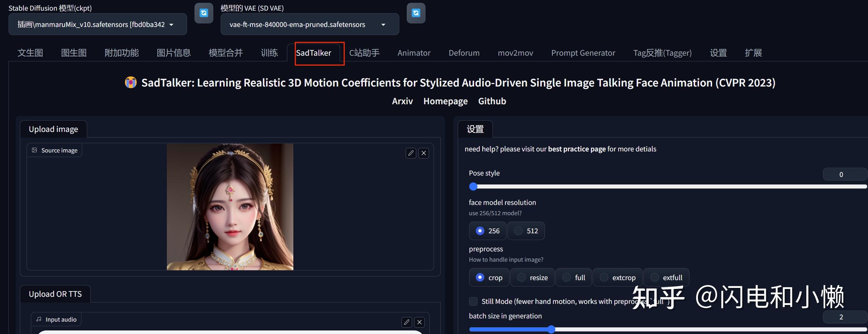868x334 pixels.
Task: Click the SD VAE refresh icon
Action: (416, 13)
